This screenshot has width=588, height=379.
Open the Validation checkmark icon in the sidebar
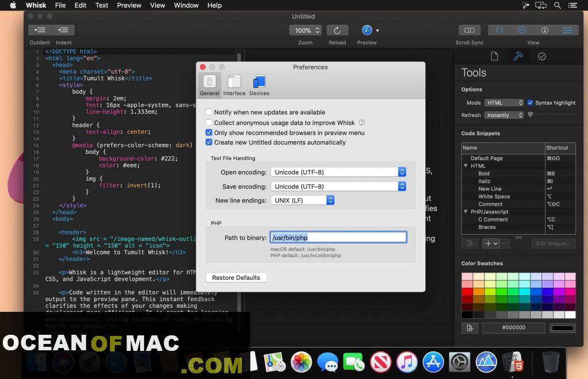point(541,56)
